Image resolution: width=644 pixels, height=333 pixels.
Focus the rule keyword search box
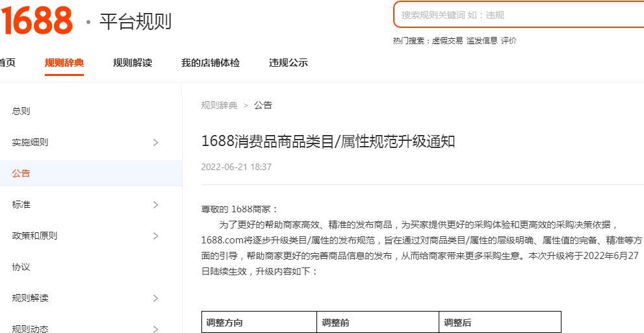tap(519, 15)
